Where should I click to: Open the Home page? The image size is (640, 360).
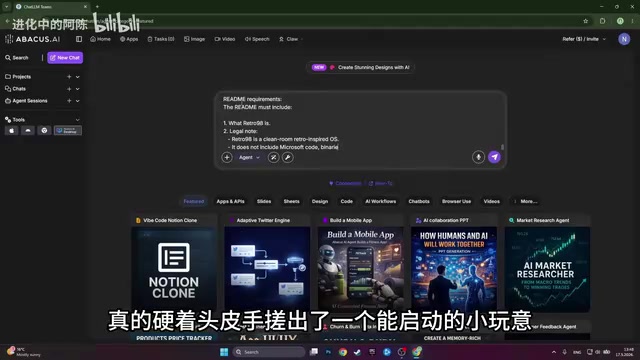click(x=100, y=39)
